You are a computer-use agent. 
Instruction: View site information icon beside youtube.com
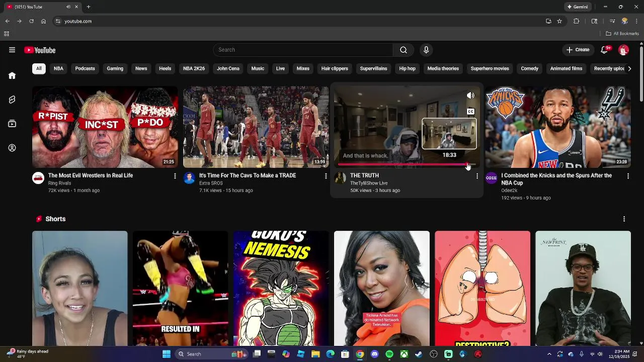58,21
